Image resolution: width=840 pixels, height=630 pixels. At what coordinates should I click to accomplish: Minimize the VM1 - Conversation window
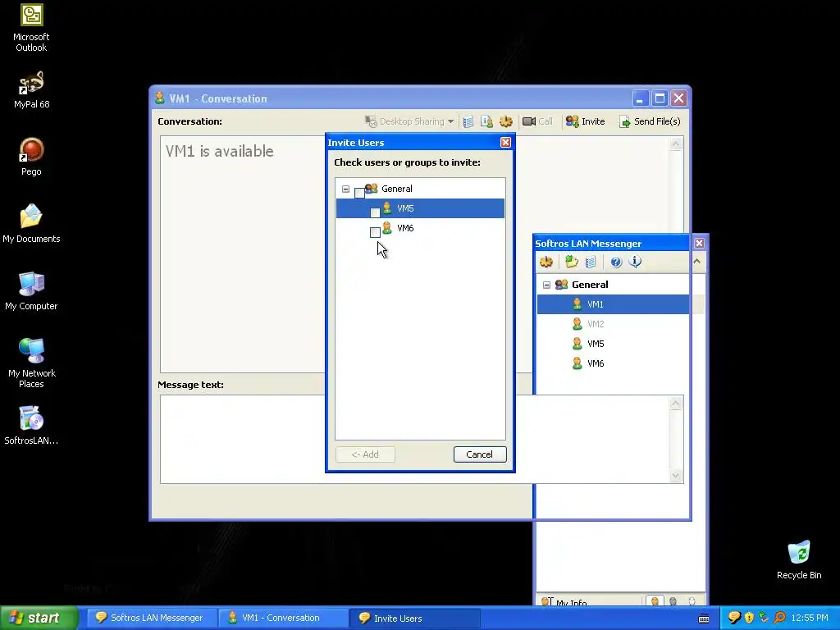[640, 98]
